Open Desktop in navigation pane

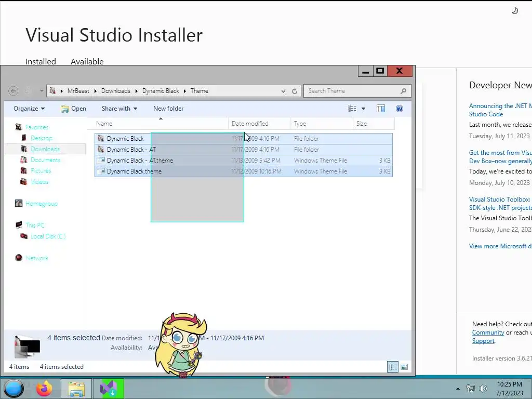42,138
